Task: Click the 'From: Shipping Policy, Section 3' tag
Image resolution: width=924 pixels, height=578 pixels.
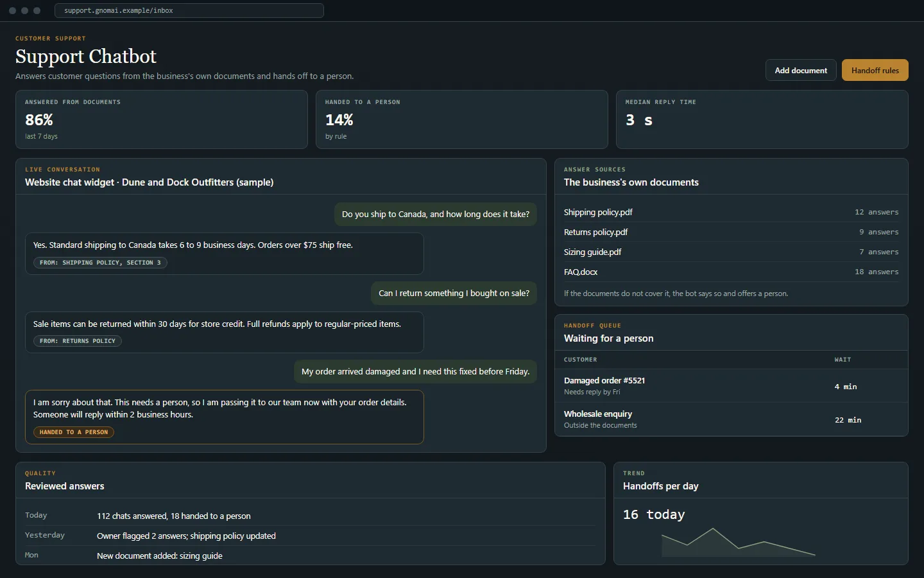Action: click(x=100, y=263)
